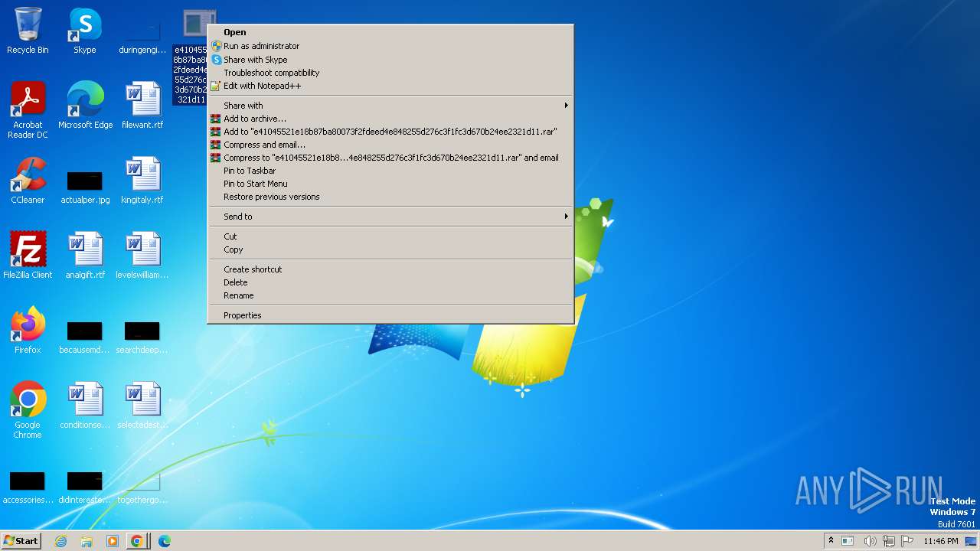Choose Cut in the context menu

(x=390, y=236)
